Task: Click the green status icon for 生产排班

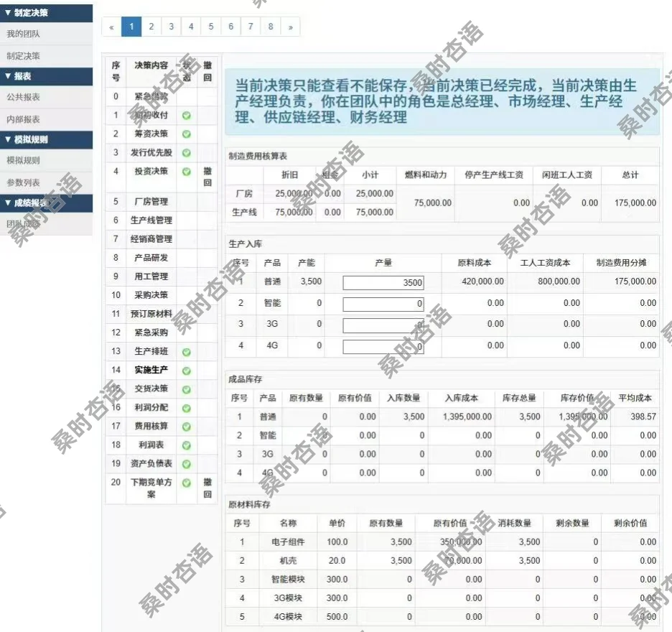Action: pyautogui.click(x=187, y=351)
